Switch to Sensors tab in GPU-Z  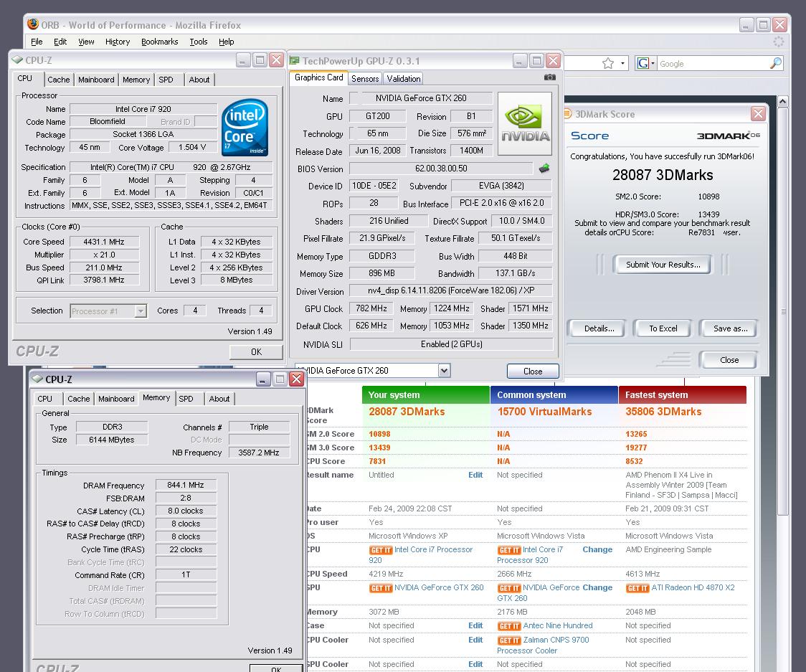click(x=365, y=79)
